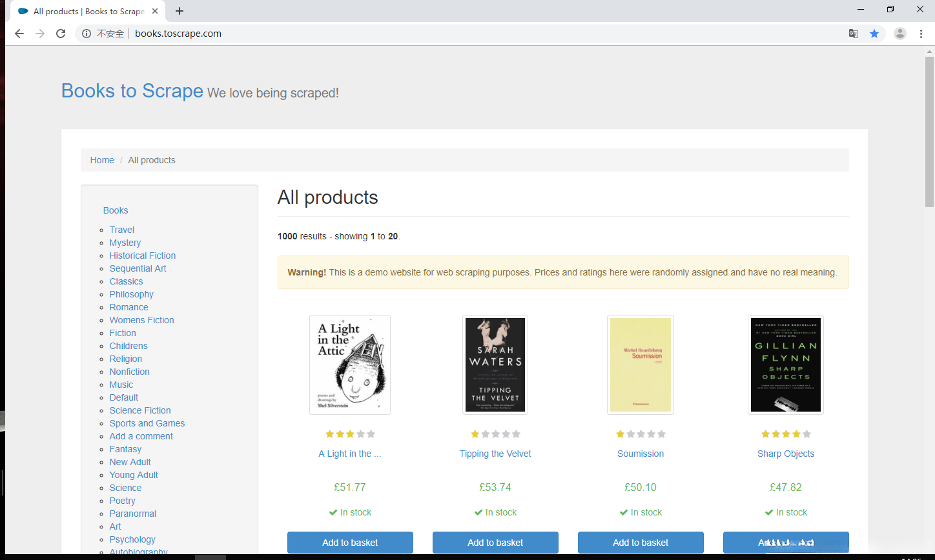Screen dimensions: 935x560
Task: Click the £53.74 price text
Action: coord(495,487)
